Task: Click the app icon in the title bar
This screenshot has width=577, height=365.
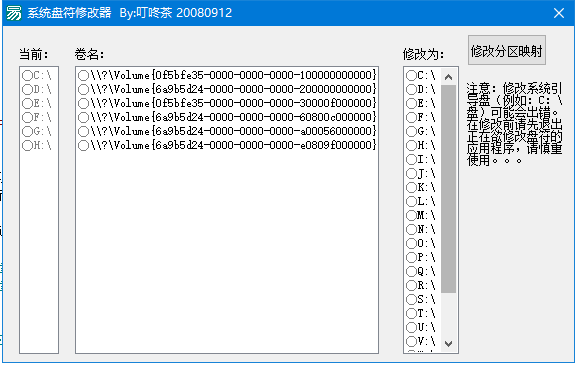Action: 14,13
